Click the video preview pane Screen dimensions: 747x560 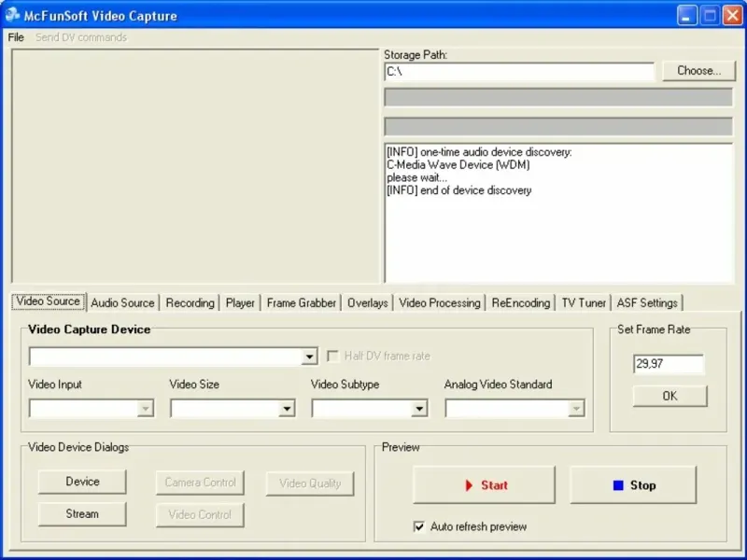tap(195, 166)
